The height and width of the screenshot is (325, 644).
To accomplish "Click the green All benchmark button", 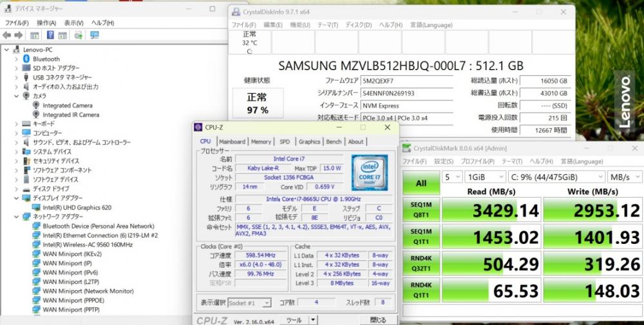I will coord(421,183).
